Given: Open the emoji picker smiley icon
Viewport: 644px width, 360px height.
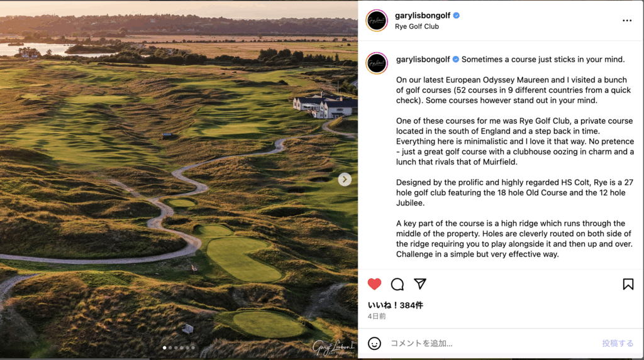Looking at the screenshot, I should [375, 343].
